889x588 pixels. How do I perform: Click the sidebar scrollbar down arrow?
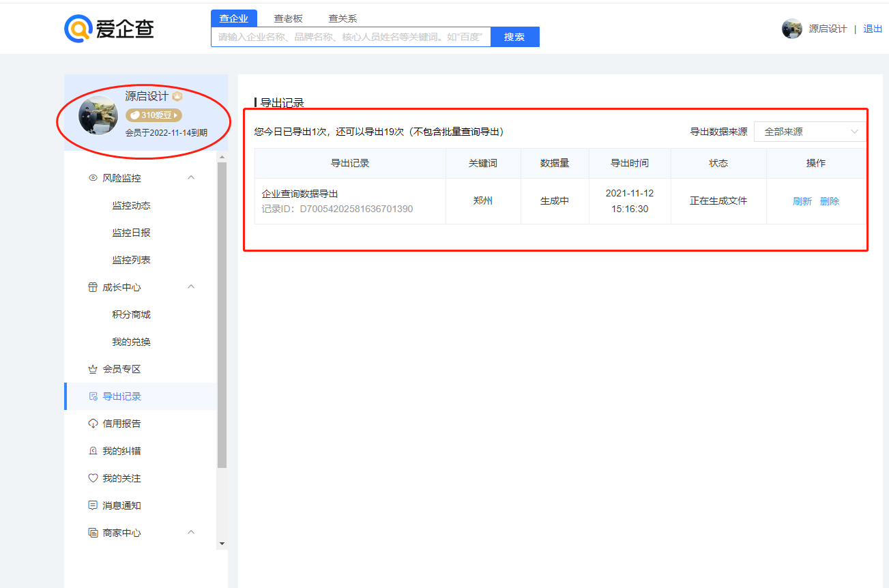click(222, 544)
